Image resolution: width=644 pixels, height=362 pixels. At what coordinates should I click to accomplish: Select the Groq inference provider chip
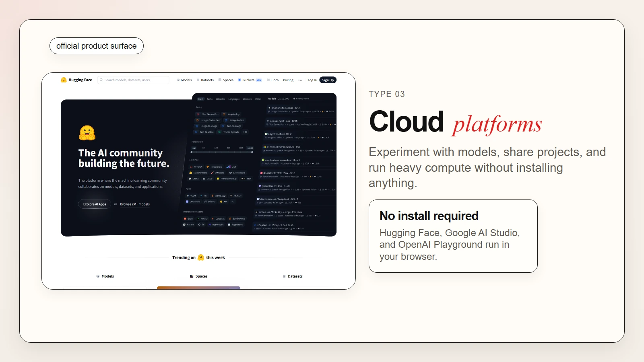click(x=188, y=219)
